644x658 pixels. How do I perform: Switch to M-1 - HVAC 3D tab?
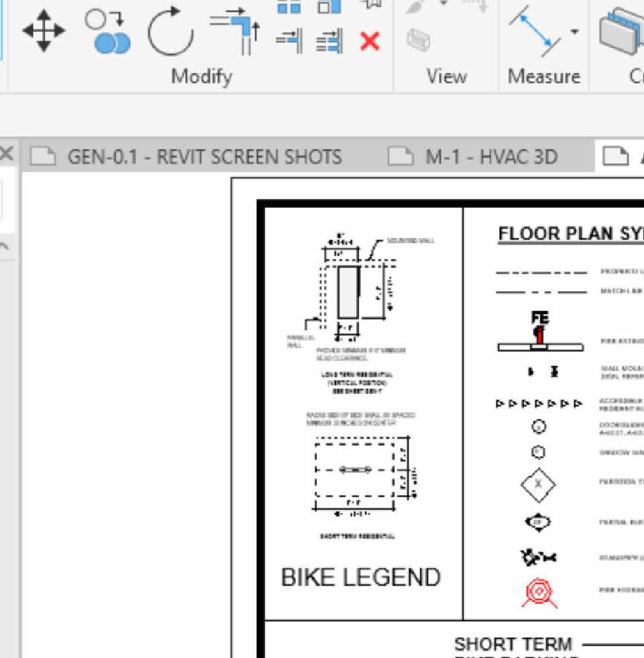[491, 157]
